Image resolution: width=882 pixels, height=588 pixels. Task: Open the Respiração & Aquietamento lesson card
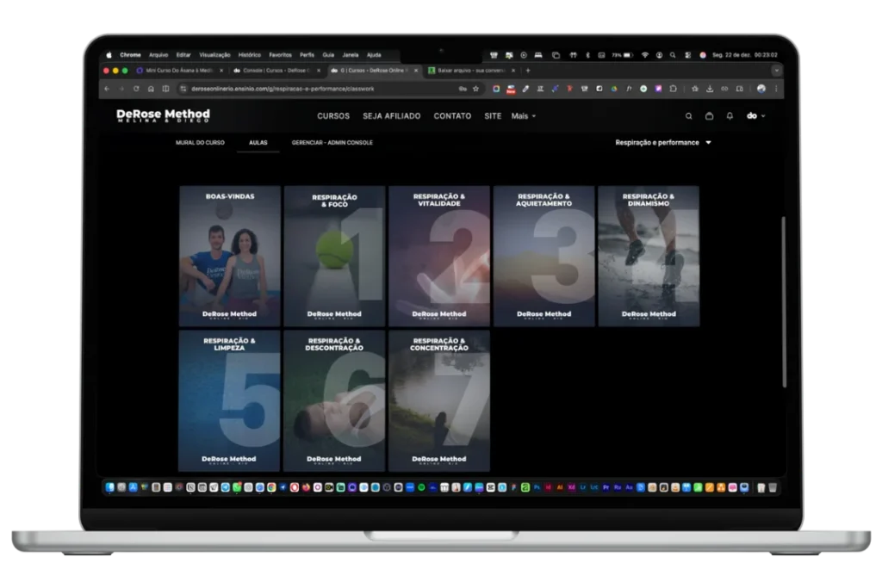pyautogui.click(x=544, y=257)
